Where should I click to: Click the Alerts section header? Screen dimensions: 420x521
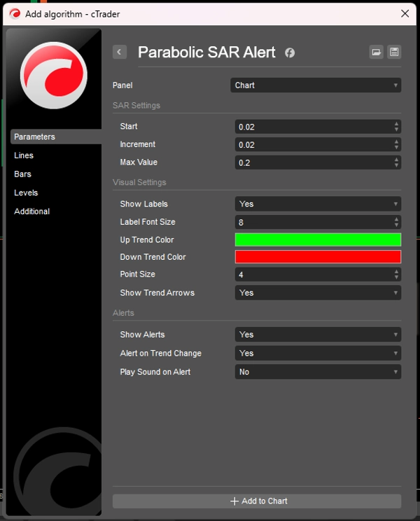123,312
